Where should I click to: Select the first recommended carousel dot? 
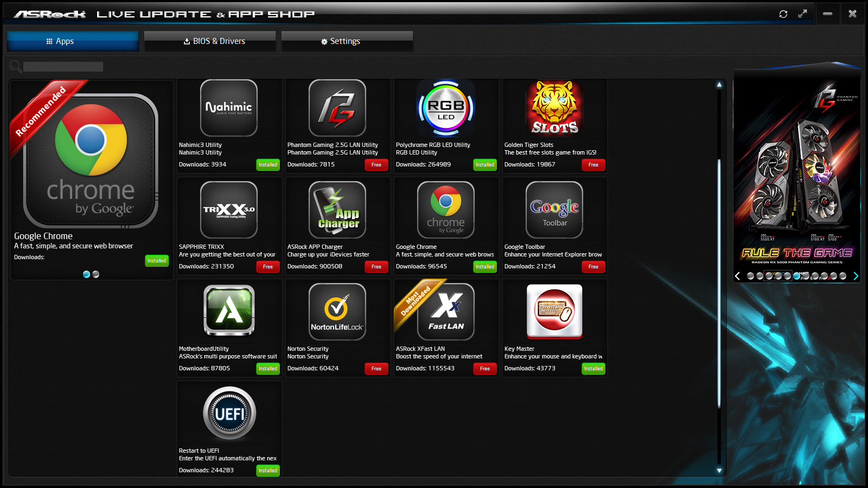[x=86, y=274]
